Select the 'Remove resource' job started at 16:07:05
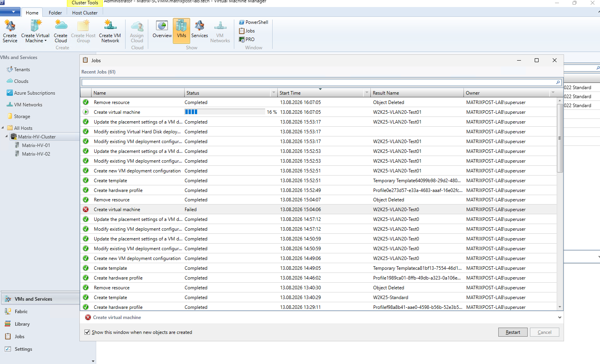The width and height of the screenshot is (600, 364). (x=318, y=102)
